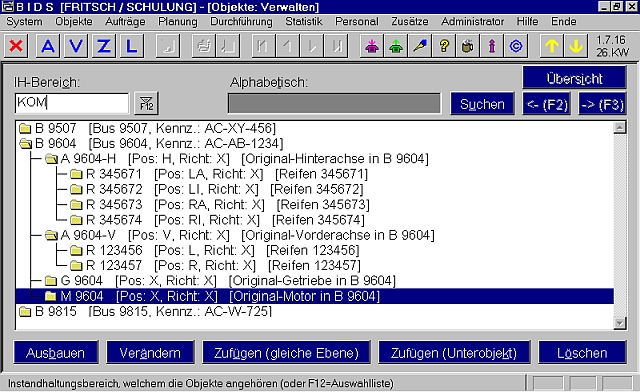
Task: Click greyed-out last record navigation icon
Action: click(x=336, y=46)
